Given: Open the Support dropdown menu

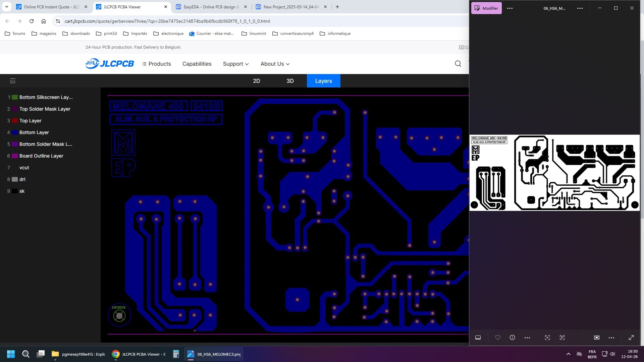Looking at the screenshot, I should (x=236, y=64).
